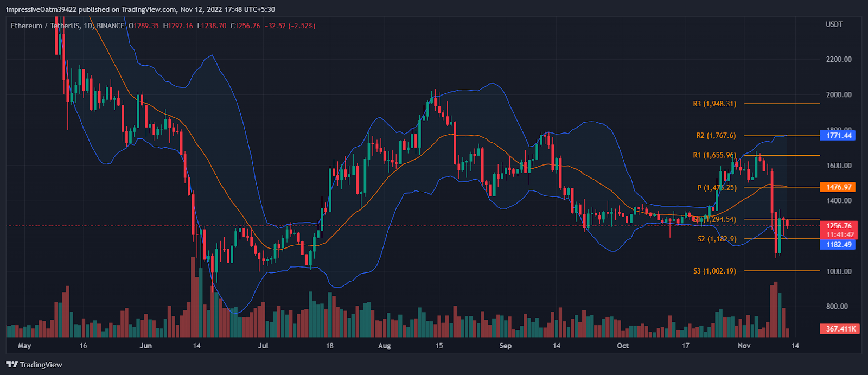Click the blue 1182.49 lower band tag
Image resolution: width=868 pixels, height=375 pixels.
pos(839,245)
